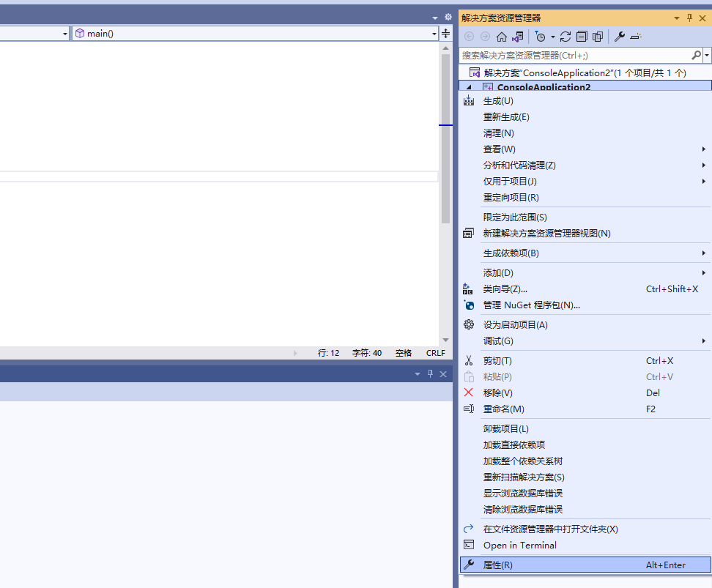Click the preview selected items icon
This screenshot has height=588, width=712.
point(636,37)
